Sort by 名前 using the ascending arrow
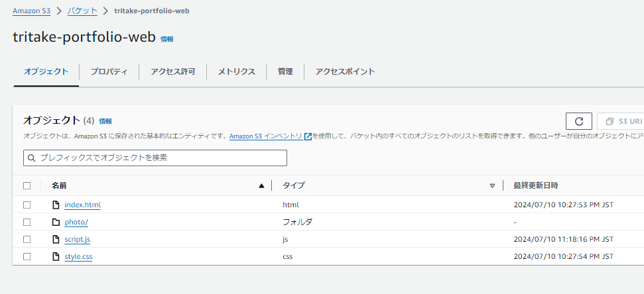 tap(261, 186)
